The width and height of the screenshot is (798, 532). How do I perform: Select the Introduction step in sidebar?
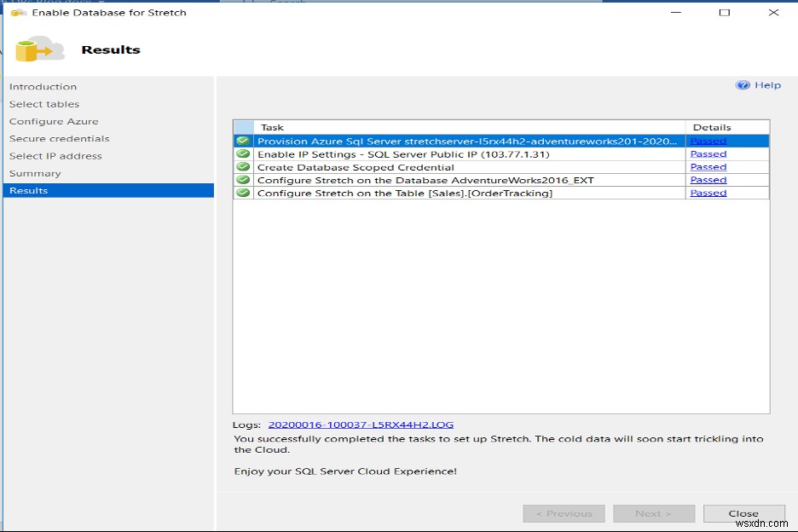[43, 87]
